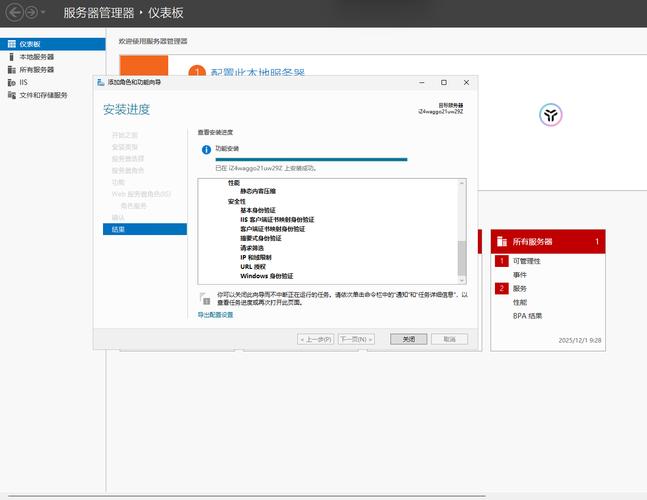Click the horizontal scrollbar at the window bottom

coord(247,496)
